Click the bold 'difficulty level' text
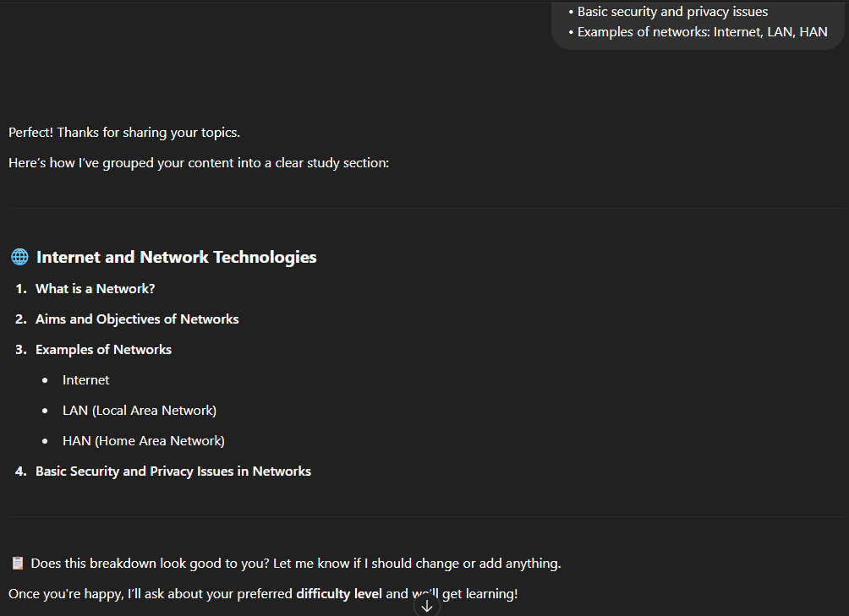Screen dimensions: 849x616 pos(338,594)
